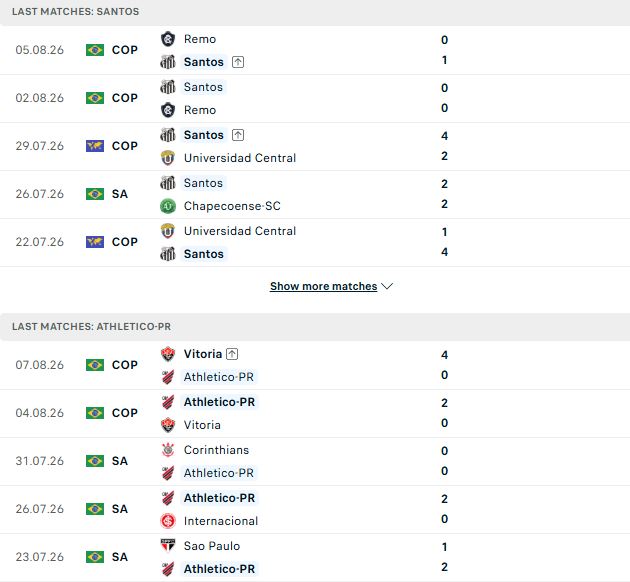Click Athletico-PR crest in 23.07.26 match
Image resolution: width=630 pixels, height=582 pixels.
click(x=168, y=569)
